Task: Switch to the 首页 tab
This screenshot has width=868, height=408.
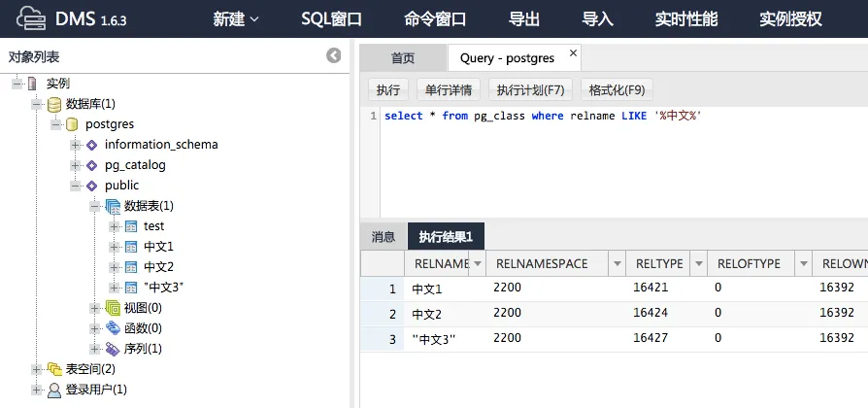Action: click(403, 58)
